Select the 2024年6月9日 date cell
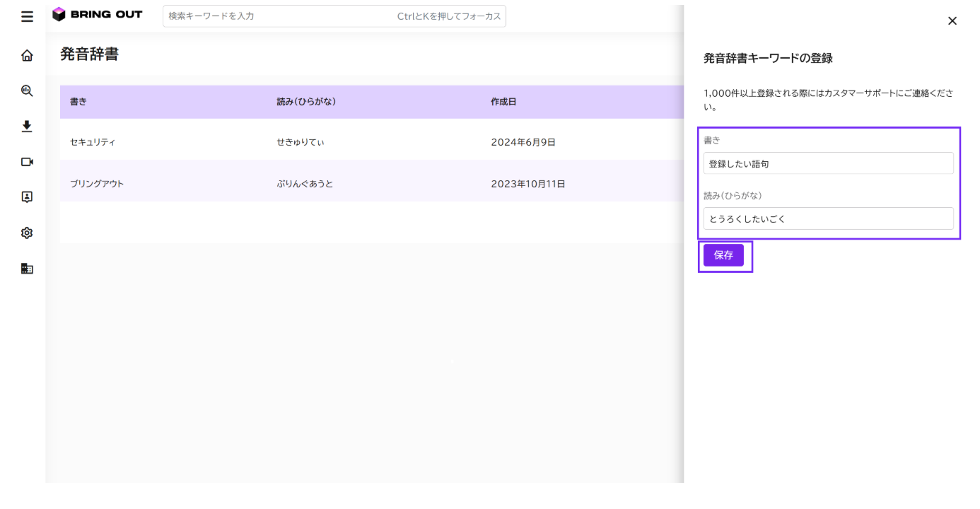The image size is (980, 509). point(523,142)
